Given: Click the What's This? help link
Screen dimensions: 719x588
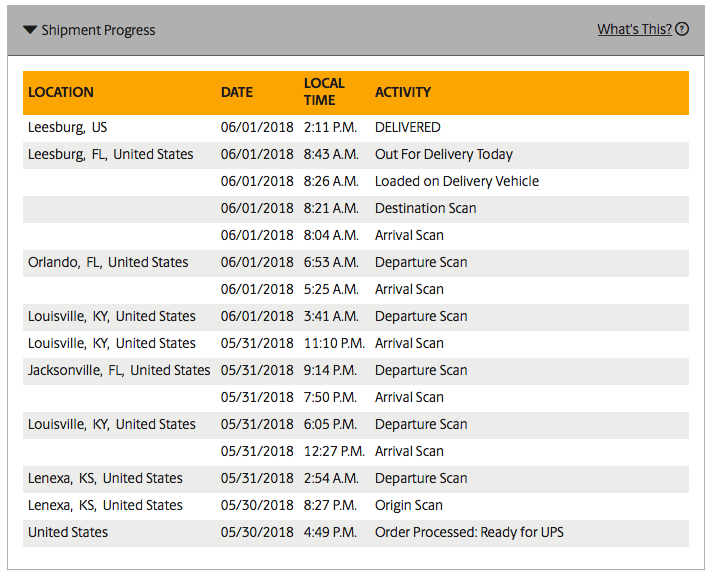Looking at the screenshot, I should click(x=634, y=29).
